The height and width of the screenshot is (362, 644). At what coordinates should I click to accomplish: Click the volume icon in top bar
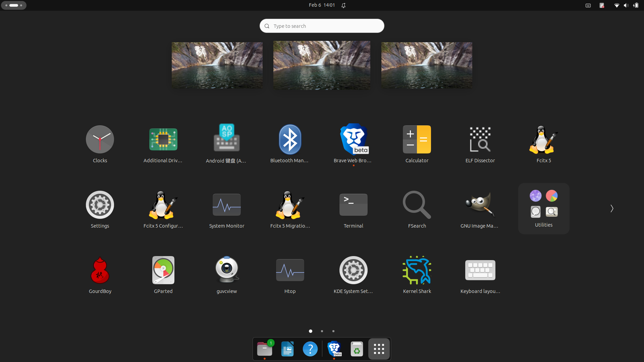(626, 5)
